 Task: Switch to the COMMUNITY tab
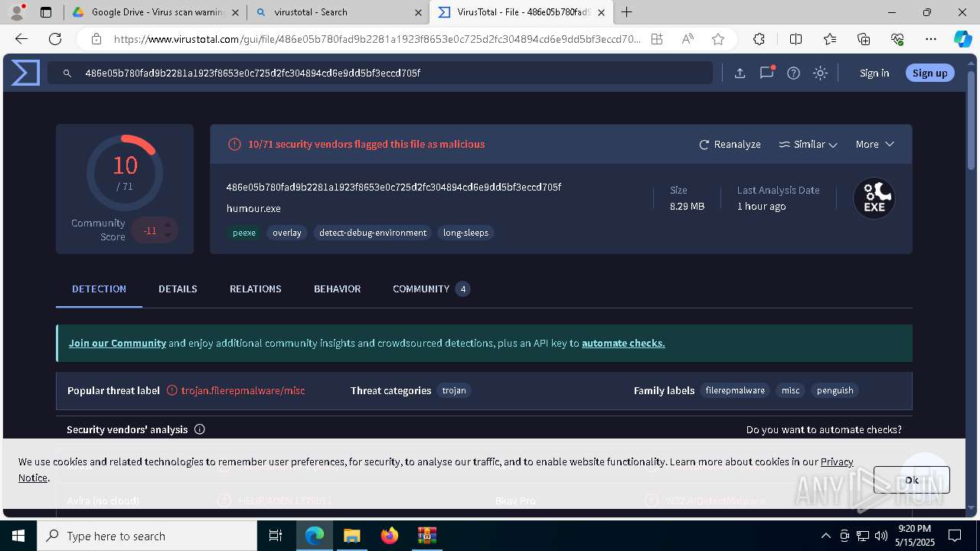[431, 289]
